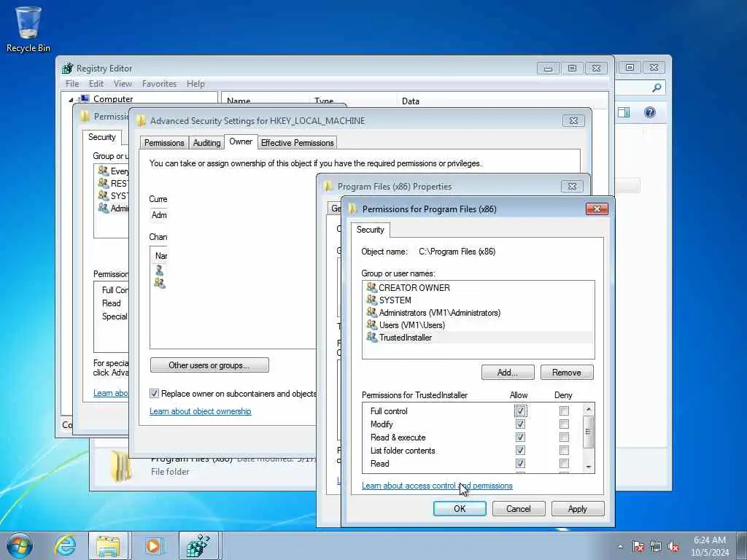The image size is (747, 560).
Task: Click the Action Center flag tray icon
Action: click(638, 546)
